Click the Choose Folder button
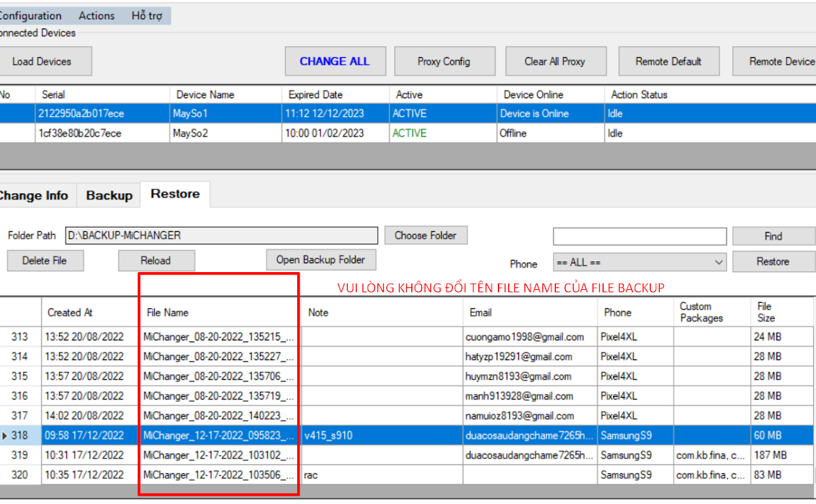This screenshot has width=816, height=504. point(426,236)
